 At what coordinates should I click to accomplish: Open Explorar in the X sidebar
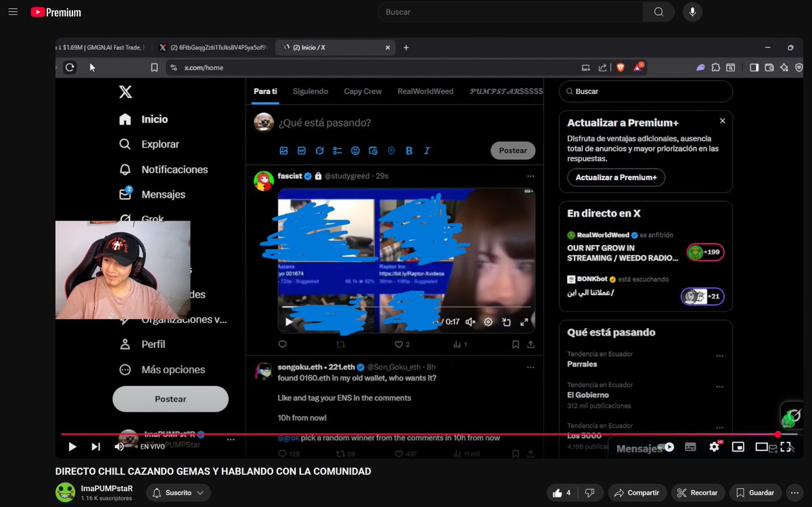[x=149, y=144]
